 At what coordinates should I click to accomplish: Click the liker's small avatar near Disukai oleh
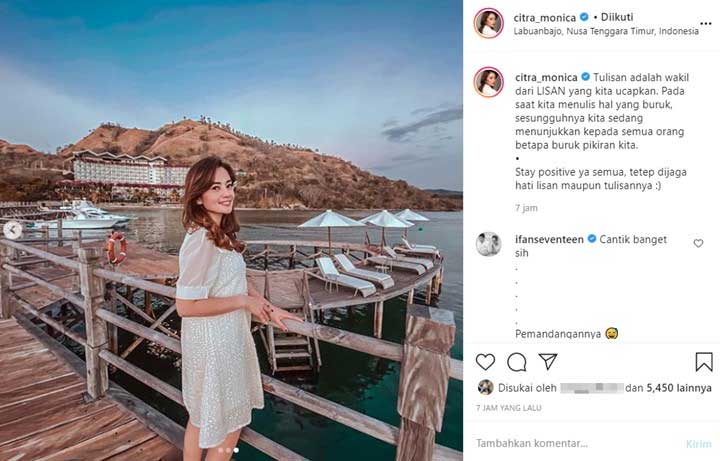pos(485,387)
